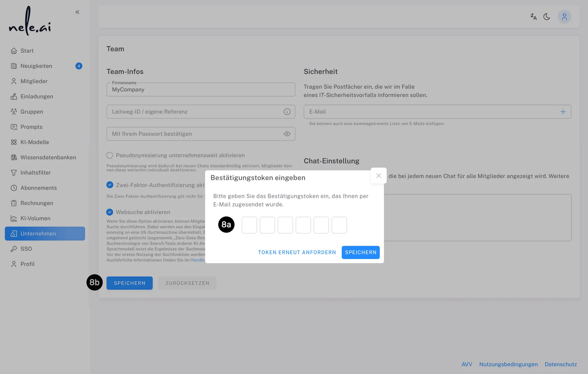
Task: Enable Pseudonymisierung unternehmensweit
Action: [110, 155]
